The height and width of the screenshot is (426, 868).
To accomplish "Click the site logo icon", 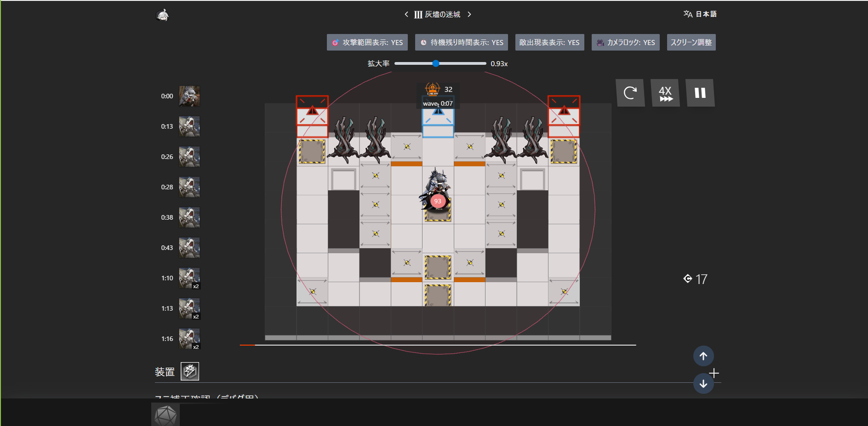I will pyautogui.click(x=162, y=15).
